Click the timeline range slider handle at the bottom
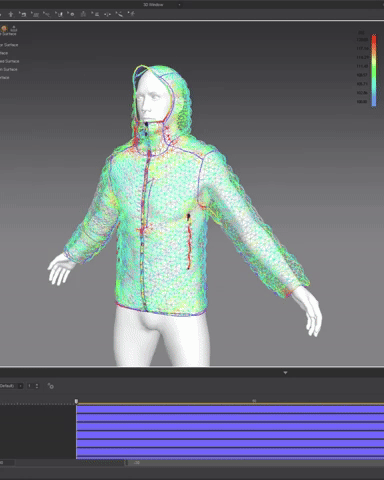The width and height of the screenshot is (384, 480). (126, 463)
